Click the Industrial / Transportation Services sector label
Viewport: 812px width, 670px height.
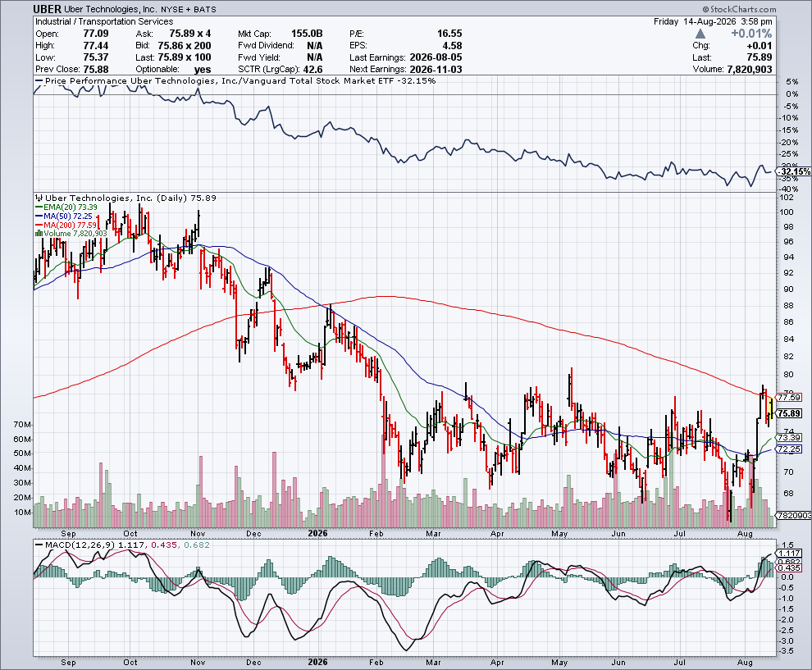coord(104,22)
